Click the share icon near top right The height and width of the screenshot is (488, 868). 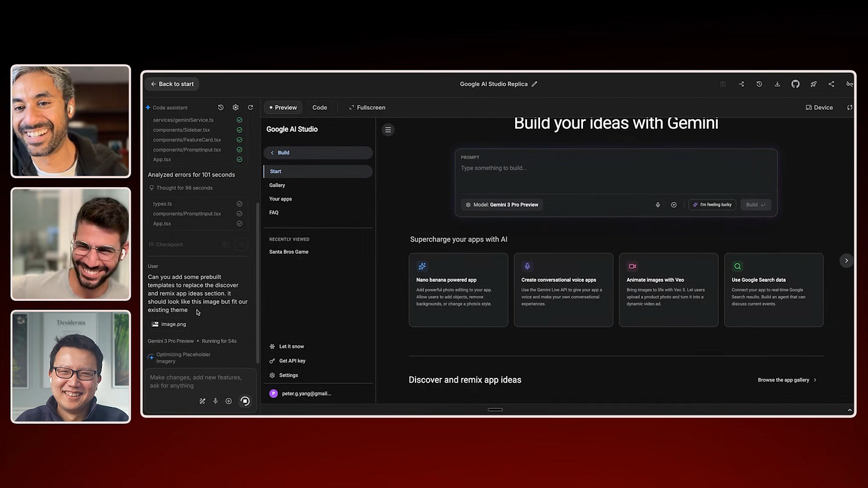[x=832, y=84]
